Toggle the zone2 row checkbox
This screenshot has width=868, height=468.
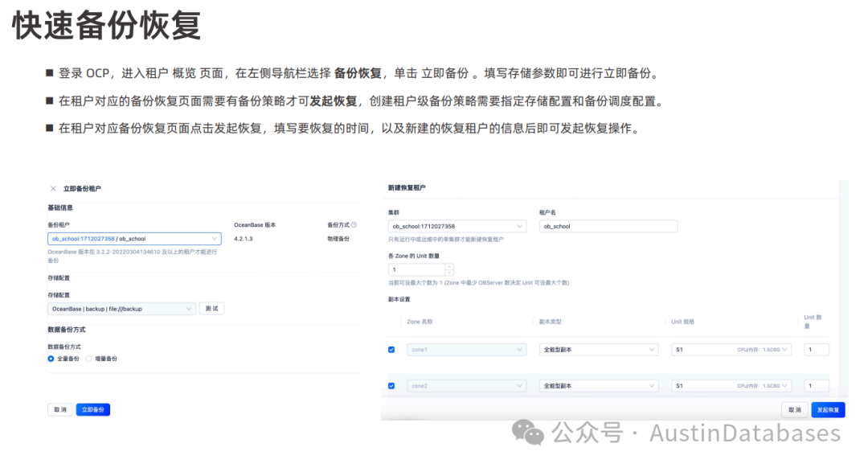tap(391, 386)
